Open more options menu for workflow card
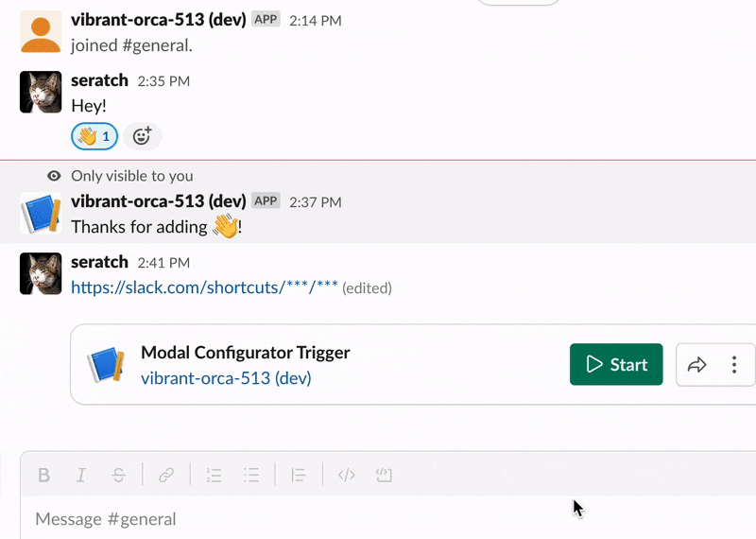 pyautogui.click(x=734, y=365)
